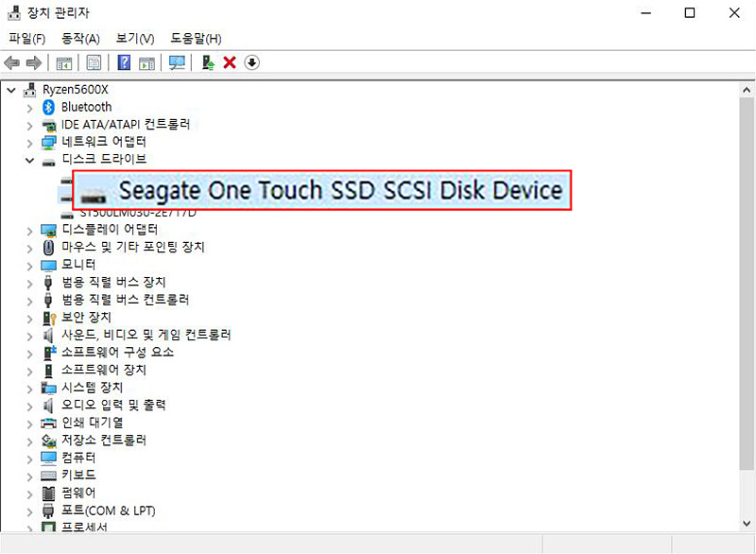756x554 pixels.
Task: Minimize the 장치 관리자 window
Action: tap(646, 13)
